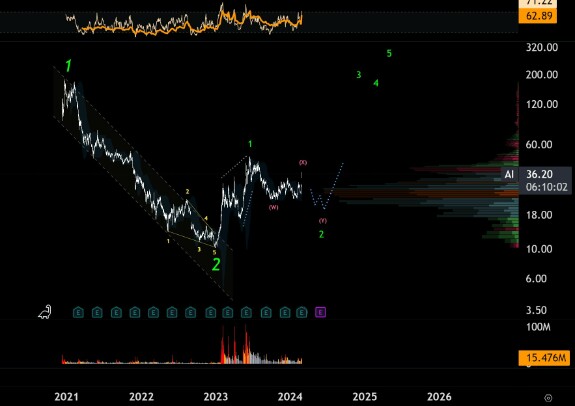The width and height of the screenshot is (575, 406).
Task: Click the 320.00 level on price scale
Action: [542, 47]
